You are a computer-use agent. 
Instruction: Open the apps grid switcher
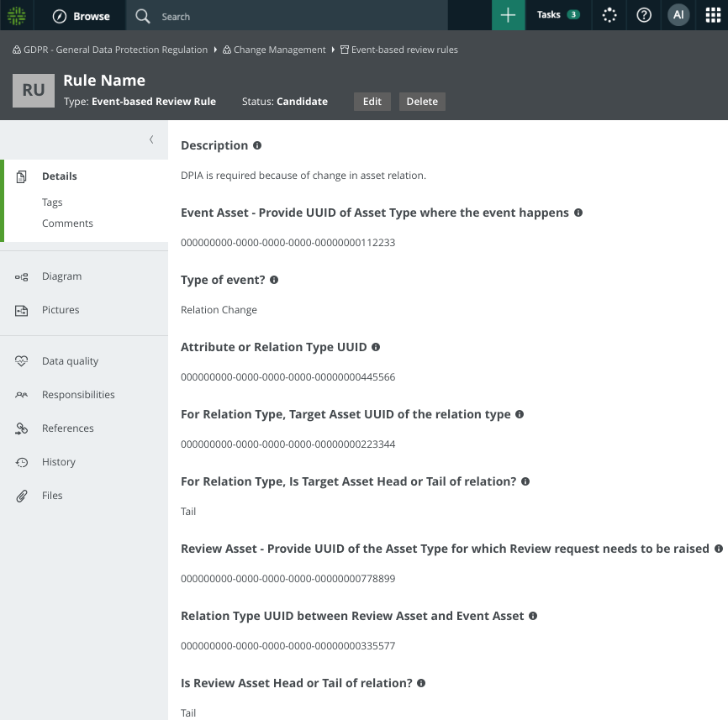click(712, 15)
